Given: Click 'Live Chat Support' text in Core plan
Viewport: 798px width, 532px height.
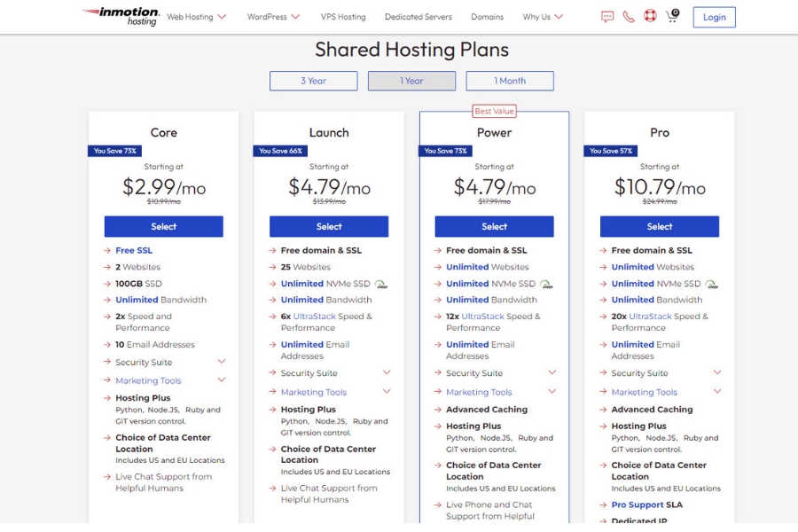Looking at the screenshot, I should click(x=163, y=482).
